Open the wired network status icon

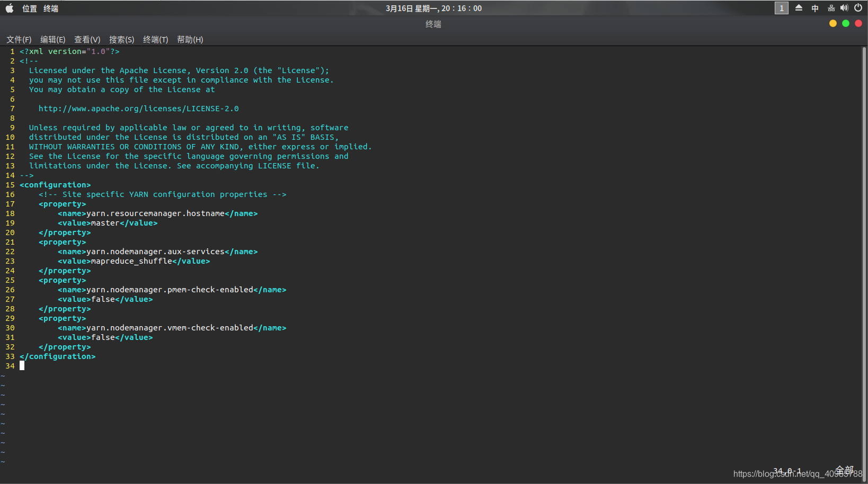click(831, 8)
